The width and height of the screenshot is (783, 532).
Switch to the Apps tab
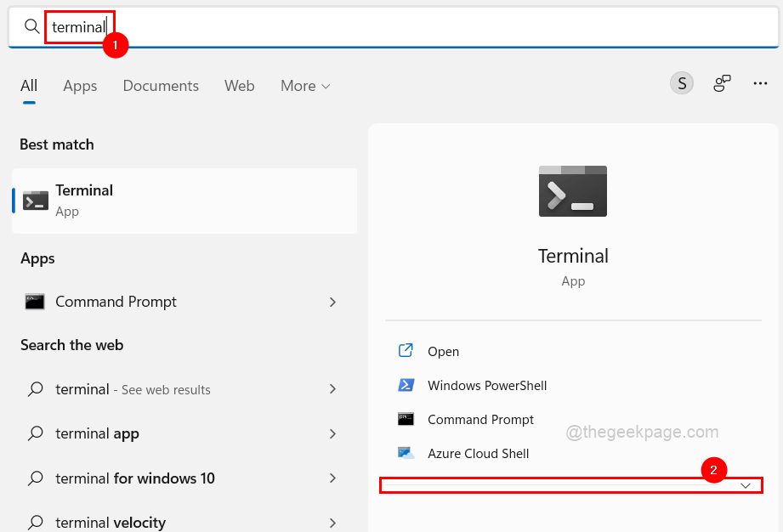[x=80, y=86]
